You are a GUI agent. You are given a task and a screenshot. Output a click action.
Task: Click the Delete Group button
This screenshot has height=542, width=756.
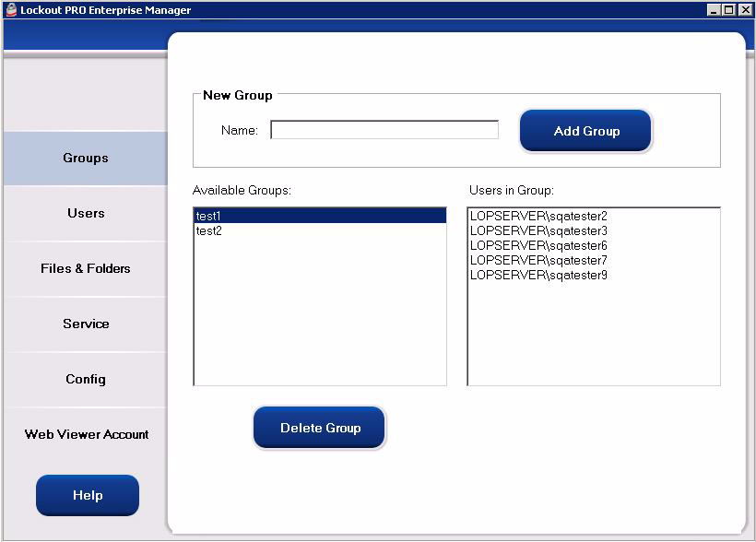pos(319,427)
